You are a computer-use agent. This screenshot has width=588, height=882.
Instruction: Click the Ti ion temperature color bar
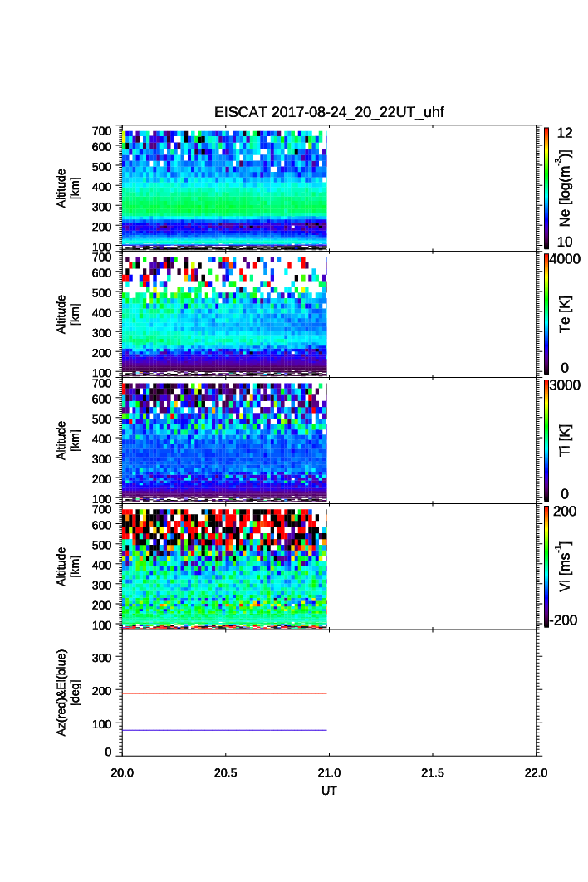[546, 440]
